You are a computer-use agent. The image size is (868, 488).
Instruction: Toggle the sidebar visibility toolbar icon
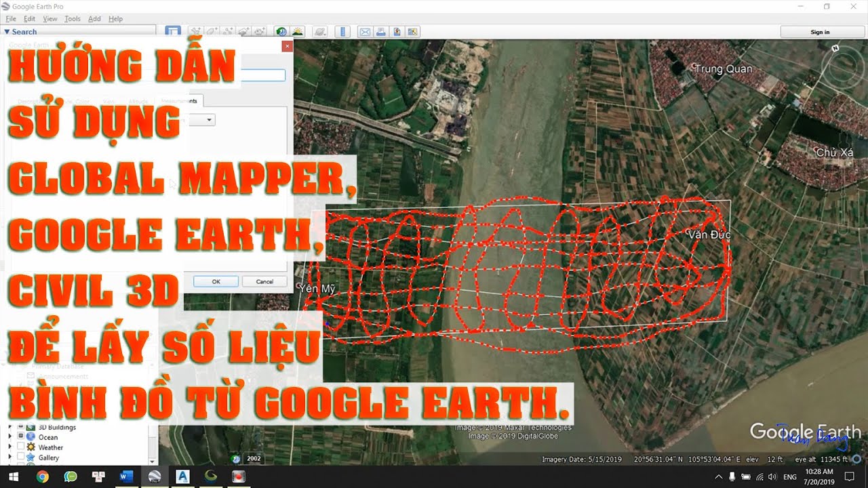click(173, 32)
